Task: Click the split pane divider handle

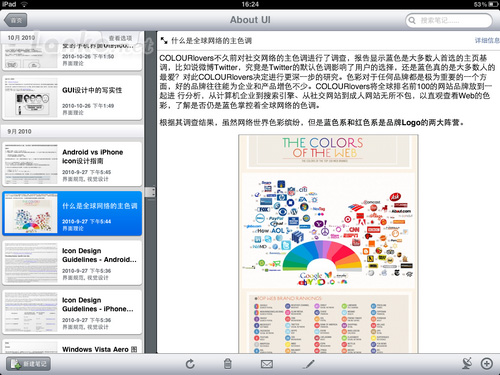Action: pyautogui.click(x=150, y=192)
